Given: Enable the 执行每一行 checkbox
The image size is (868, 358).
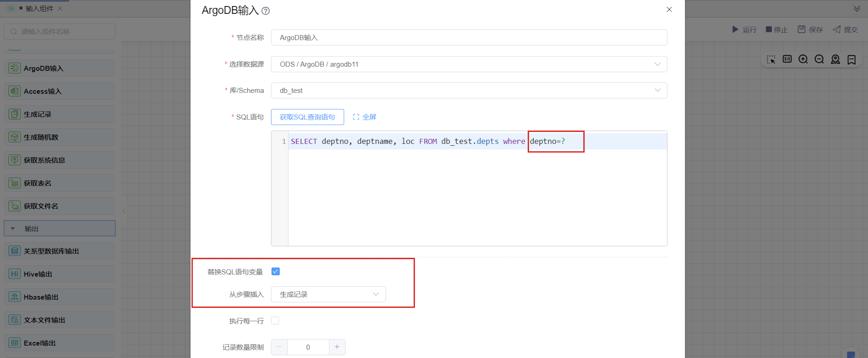Looking at the screenshot, I should pyautogui.click(x=275, y=321).
